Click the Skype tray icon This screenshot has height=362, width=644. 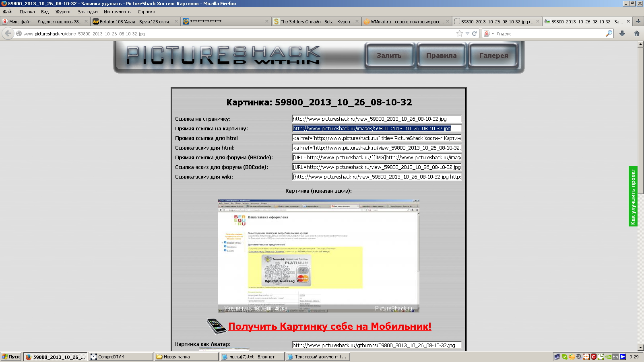click(565, 357)
